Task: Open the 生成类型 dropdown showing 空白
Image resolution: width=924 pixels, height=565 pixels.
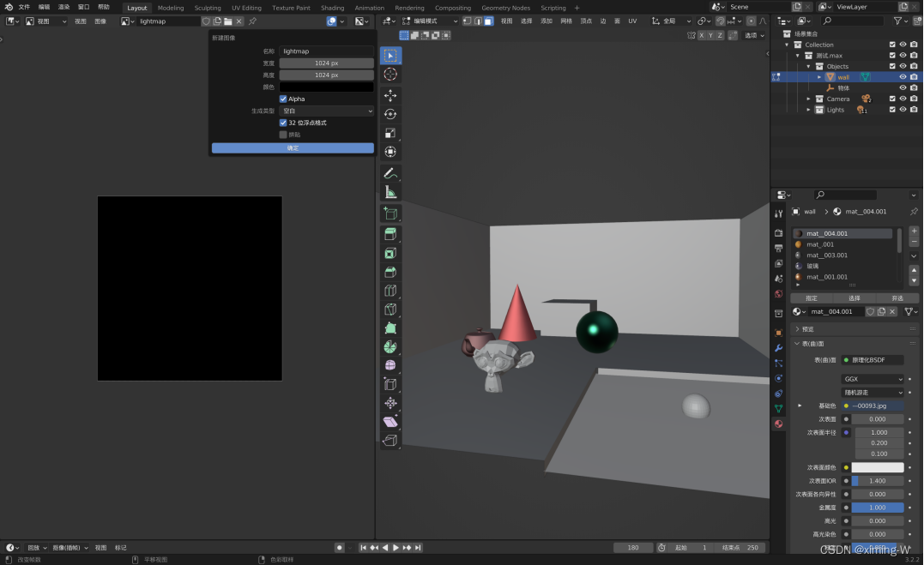Action: [x=326, y=111]
